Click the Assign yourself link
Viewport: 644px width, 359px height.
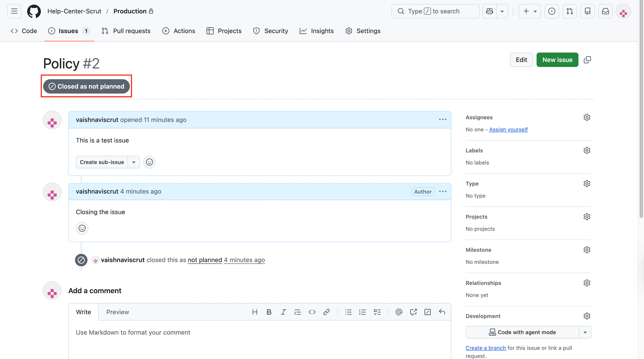(508, 130)
